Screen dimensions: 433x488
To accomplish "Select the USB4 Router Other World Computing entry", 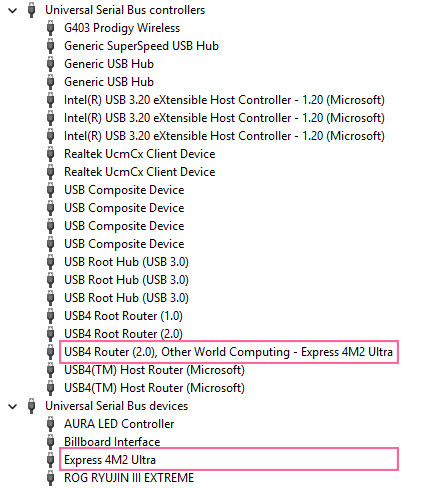I will [x=228, y=352].
